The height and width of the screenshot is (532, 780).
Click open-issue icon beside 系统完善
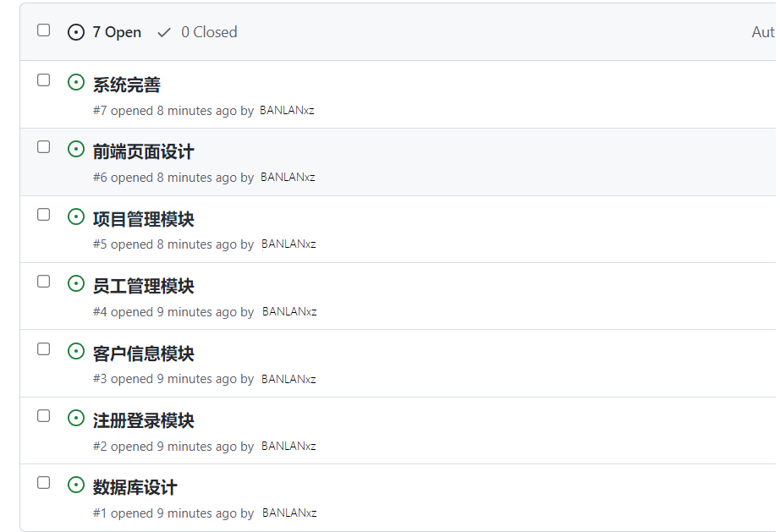[76, 83]
